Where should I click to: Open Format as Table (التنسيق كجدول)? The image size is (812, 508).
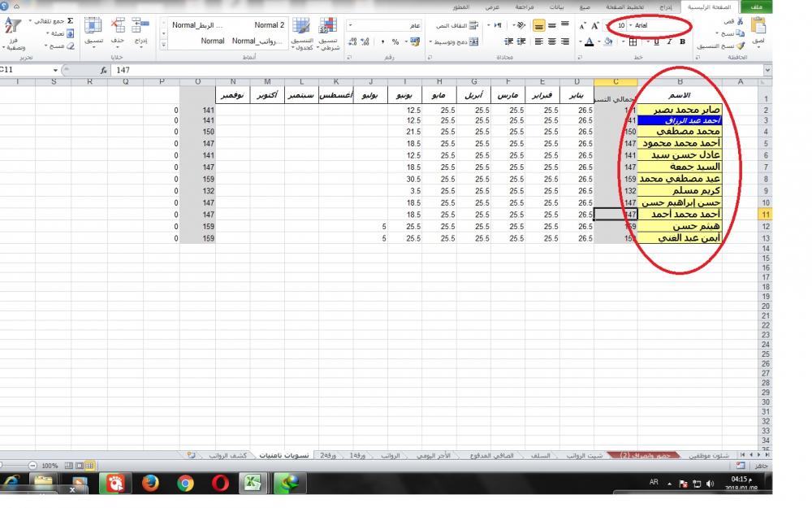tap(301, 33)
